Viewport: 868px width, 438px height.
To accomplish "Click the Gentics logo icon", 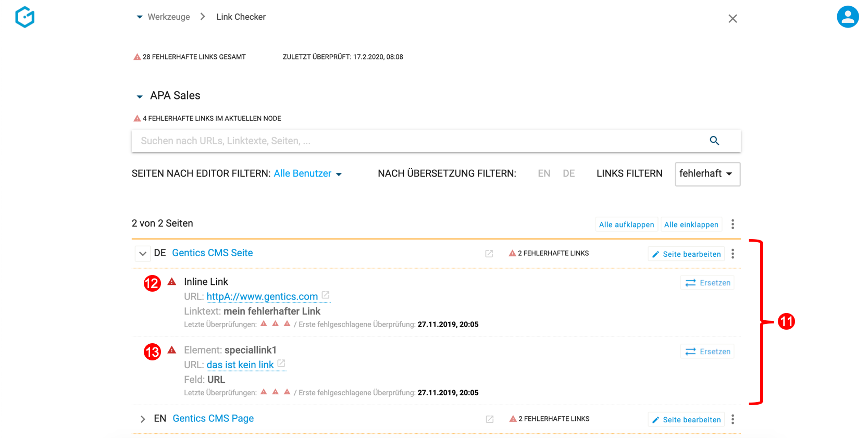I will click(x=25, y=17).
